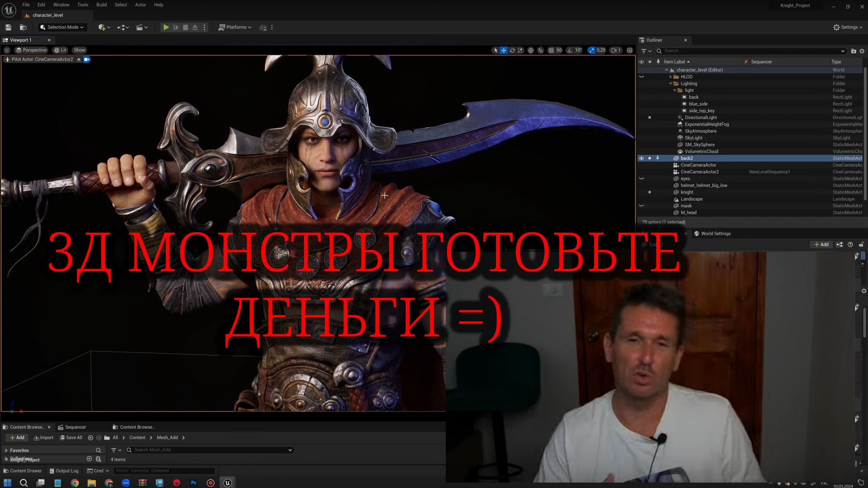868x488 pixels.
Task: Open Photoshop from the taskbar
Action: 193,483
